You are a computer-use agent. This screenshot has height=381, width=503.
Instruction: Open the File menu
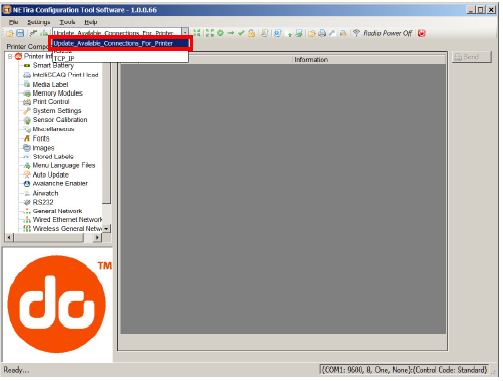pos(14,22)
